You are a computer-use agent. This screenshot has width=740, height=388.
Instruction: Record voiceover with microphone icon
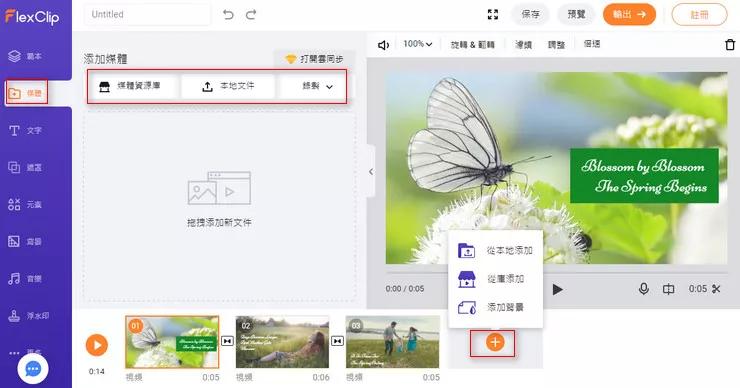(x=644, y=289)
